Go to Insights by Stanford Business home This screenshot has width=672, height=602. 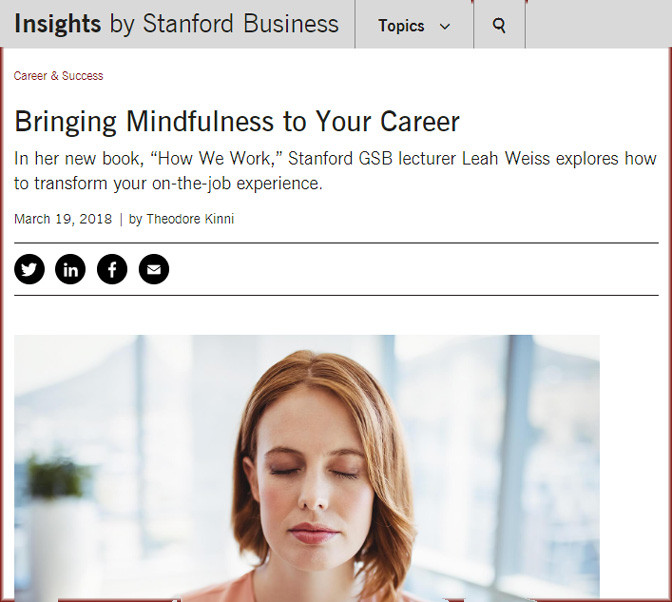(x=176, y=24)
